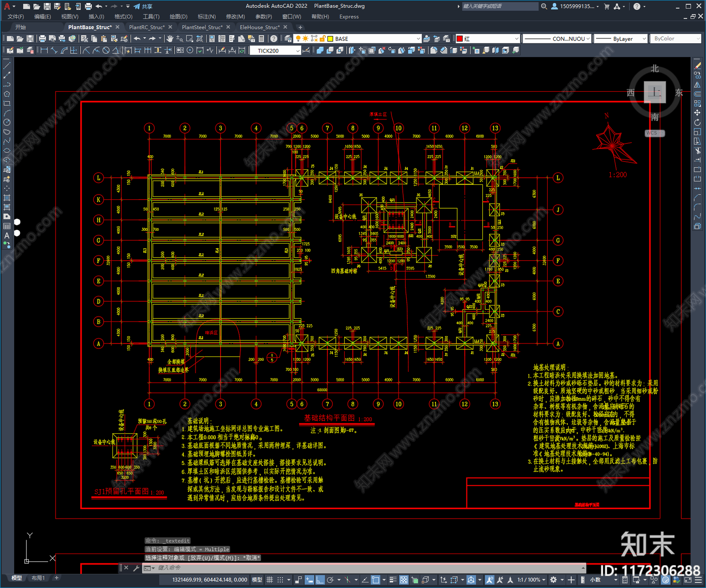706x588 pixels.
Task: Select the Circle draw tool in left toolbar
Action: point(7,122)
